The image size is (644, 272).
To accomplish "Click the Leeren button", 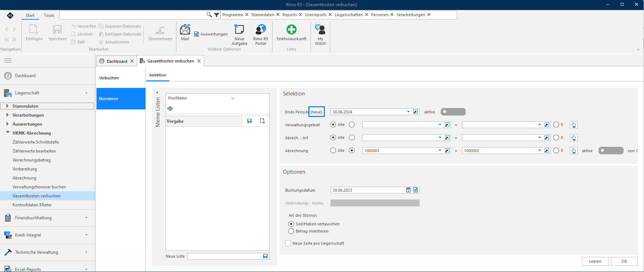I will click(595, 261).
